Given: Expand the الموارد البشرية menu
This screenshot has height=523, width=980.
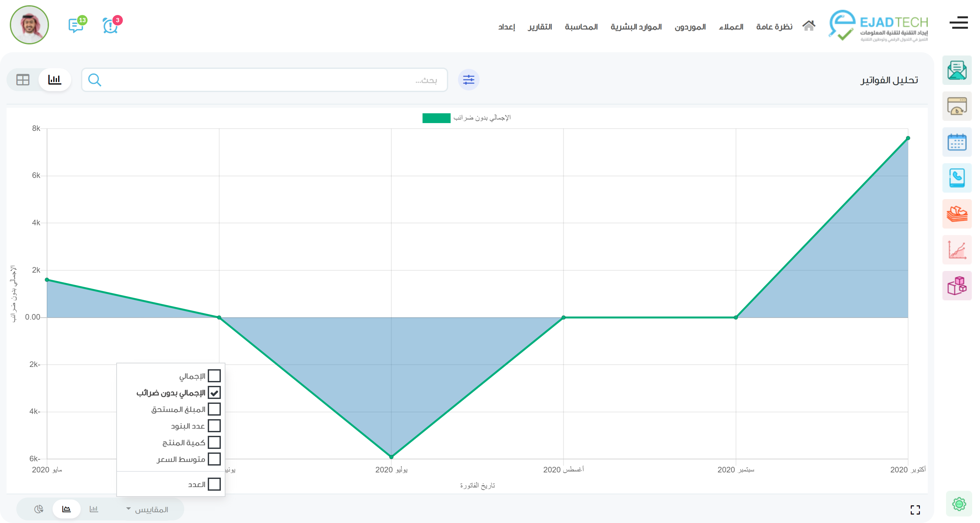Looking at the screenshot, I should [636, 27].
